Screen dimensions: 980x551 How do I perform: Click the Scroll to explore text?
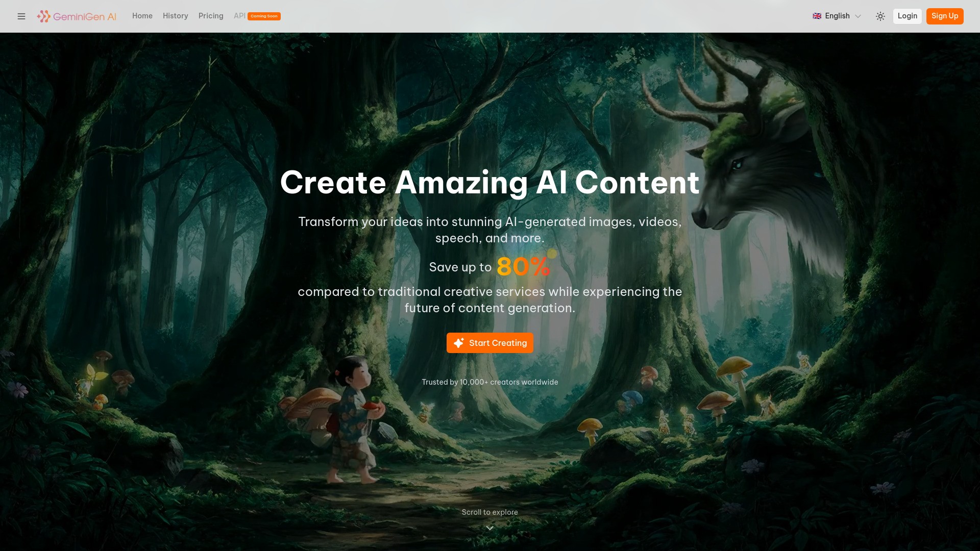tap(489, 512)
